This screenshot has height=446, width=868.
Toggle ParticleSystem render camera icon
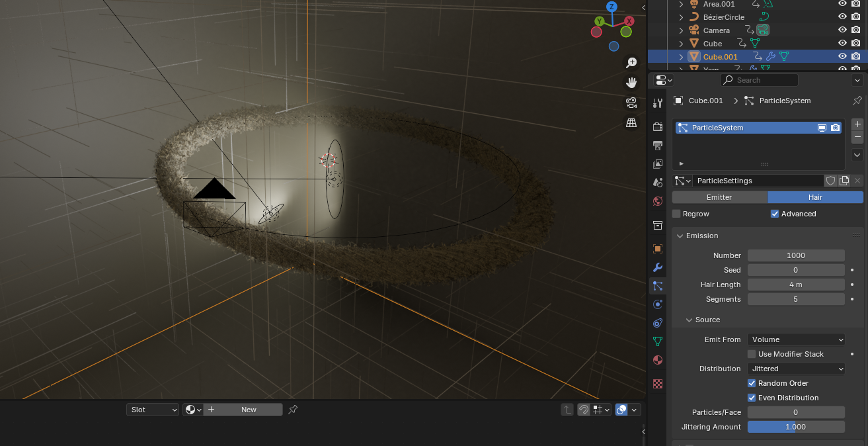click(x=836, y=128)
